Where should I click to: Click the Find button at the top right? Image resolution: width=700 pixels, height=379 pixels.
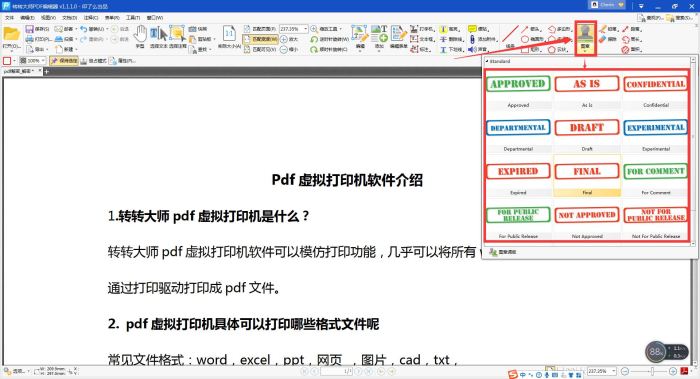click(650, 18)
